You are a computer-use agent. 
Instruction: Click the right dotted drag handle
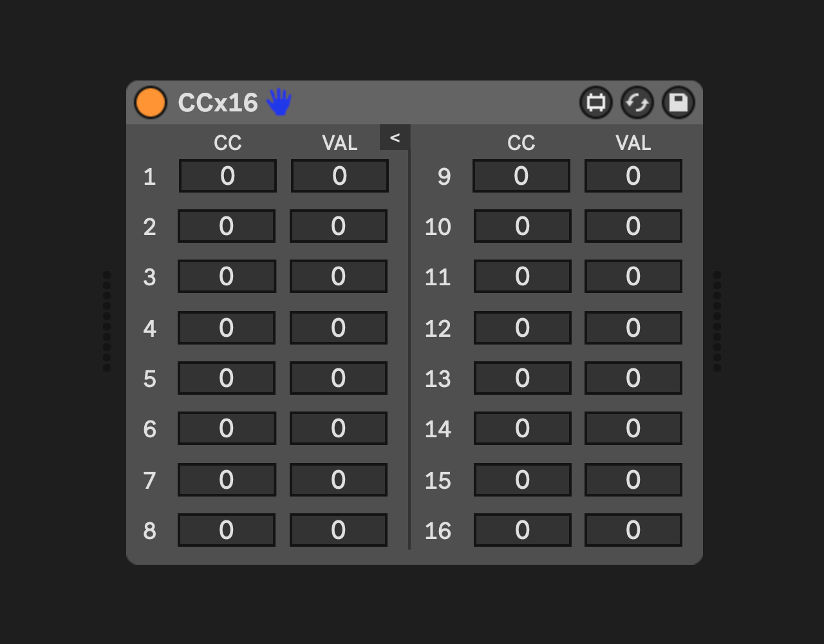click(717, 321)
